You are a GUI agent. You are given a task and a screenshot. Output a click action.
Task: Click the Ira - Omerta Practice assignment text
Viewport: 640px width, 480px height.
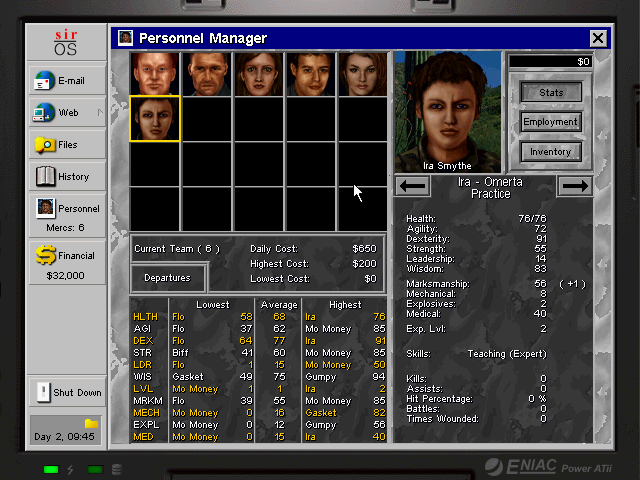click(491, 188)
